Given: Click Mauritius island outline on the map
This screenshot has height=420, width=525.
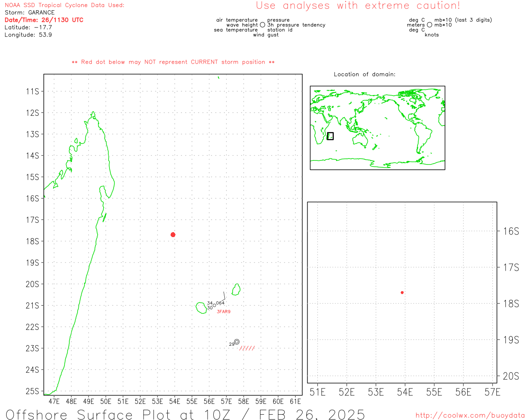Looking at the screenshot, I should tap(236, 289).
